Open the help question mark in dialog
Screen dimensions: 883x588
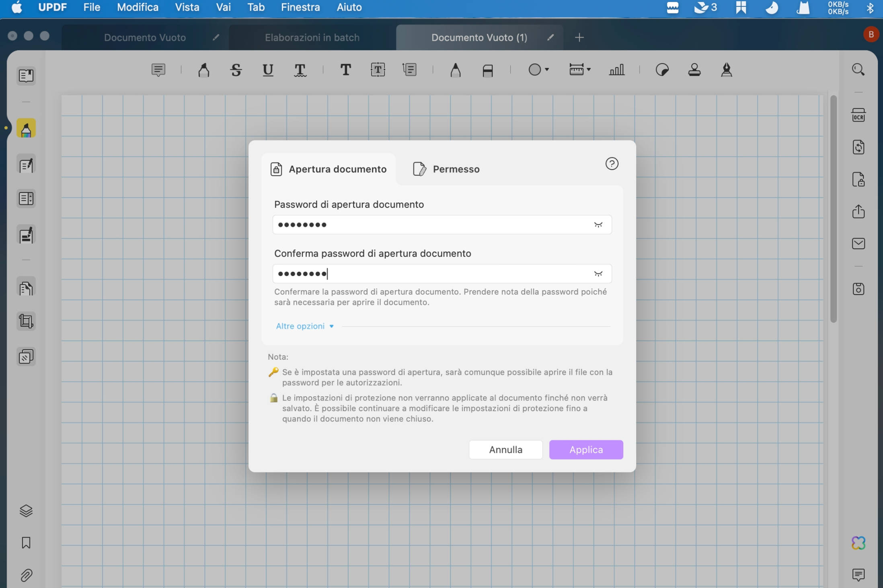pos(612,164)
